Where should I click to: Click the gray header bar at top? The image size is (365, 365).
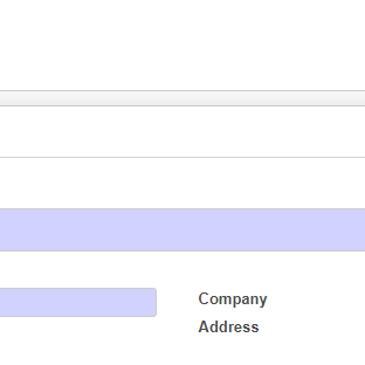[182, 98]
